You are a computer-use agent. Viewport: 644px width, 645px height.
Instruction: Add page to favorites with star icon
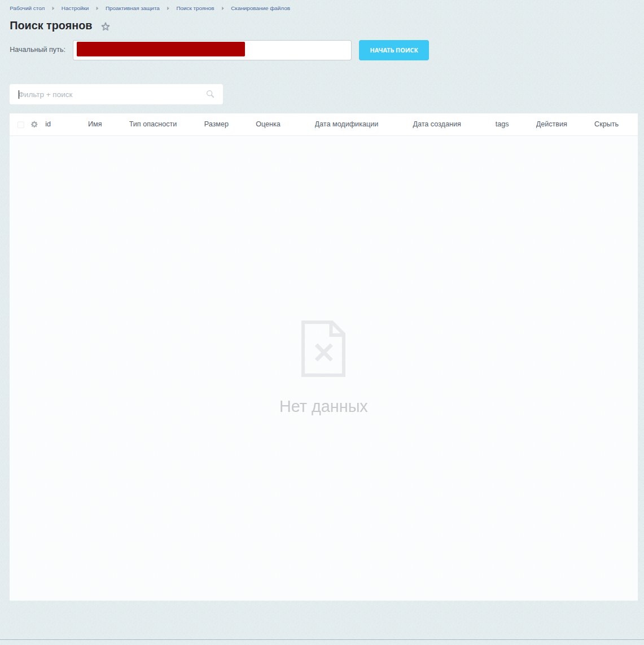pos(106,27)
